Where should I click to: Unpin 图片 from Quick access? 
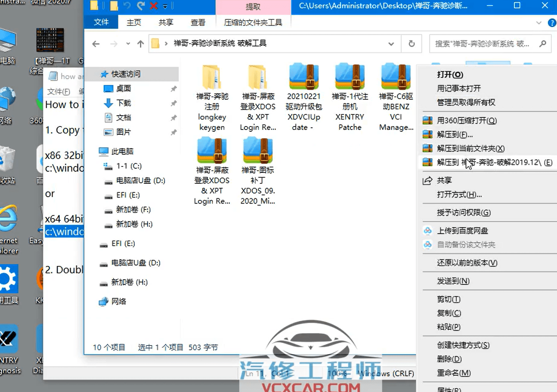(173, 132)
